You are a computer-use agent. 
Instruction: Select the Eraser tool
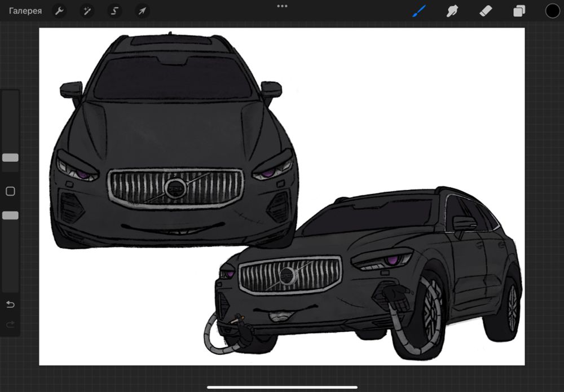486,11
